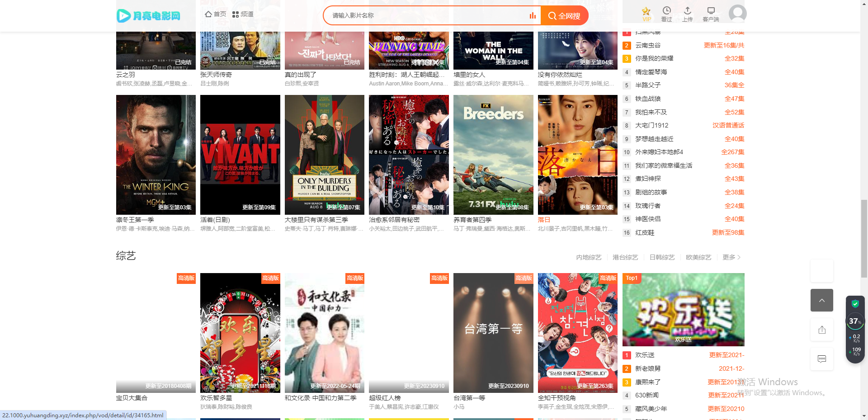Open 墙里的女人 title link
The image size is (868, 420).
(x=469, y=75)
